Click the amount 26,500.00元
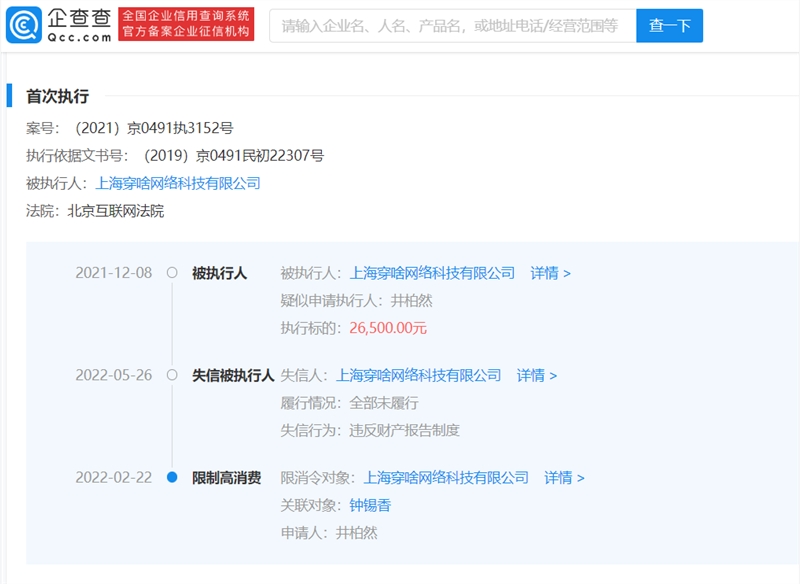This screenshot has height=584, width=800. pyautogui.click(x=388, y=328)
